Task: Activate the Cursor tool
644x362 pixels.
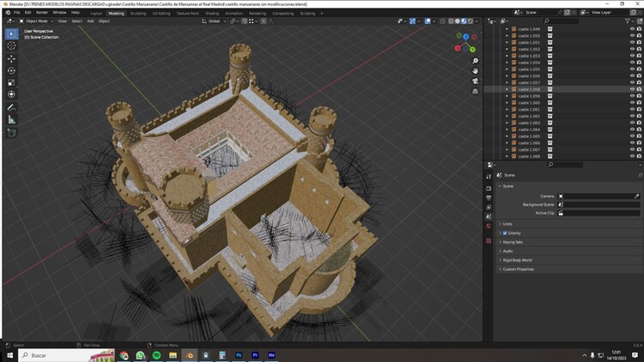Action: 11,45
